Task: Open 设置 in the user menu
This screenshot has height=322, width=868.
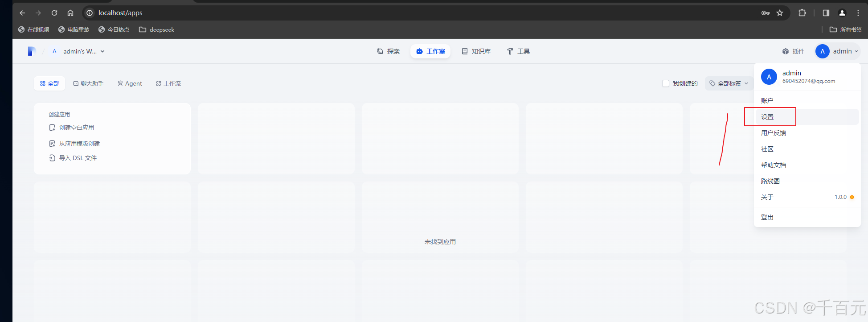Action: [x=807, y=117]
